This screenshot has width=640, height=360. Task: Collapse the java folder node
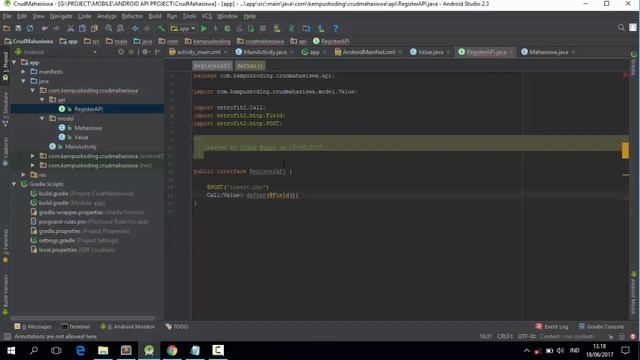coord(24,81)
